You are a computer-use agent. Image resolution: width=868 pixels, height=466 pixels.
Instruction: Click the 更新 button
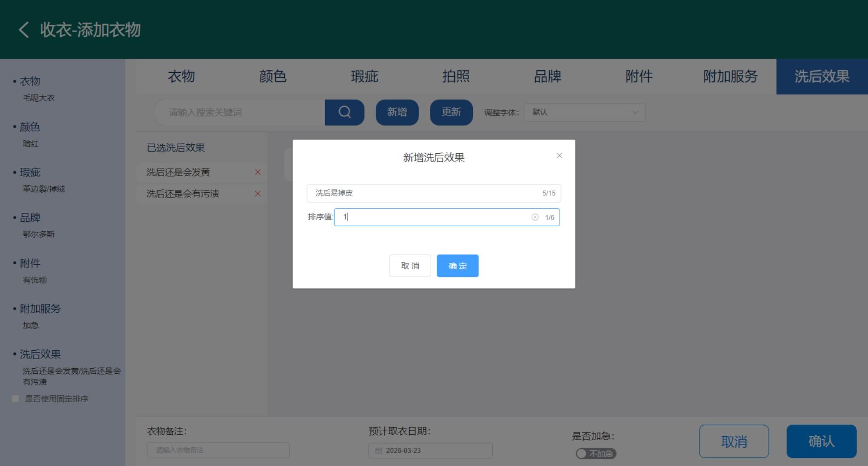tap(451, 112)
